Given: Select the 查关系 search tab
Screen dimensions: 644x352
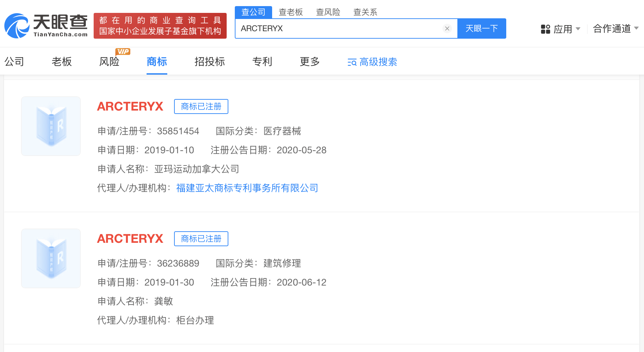Looking at the screenshot, I should (x=365, y=12).
